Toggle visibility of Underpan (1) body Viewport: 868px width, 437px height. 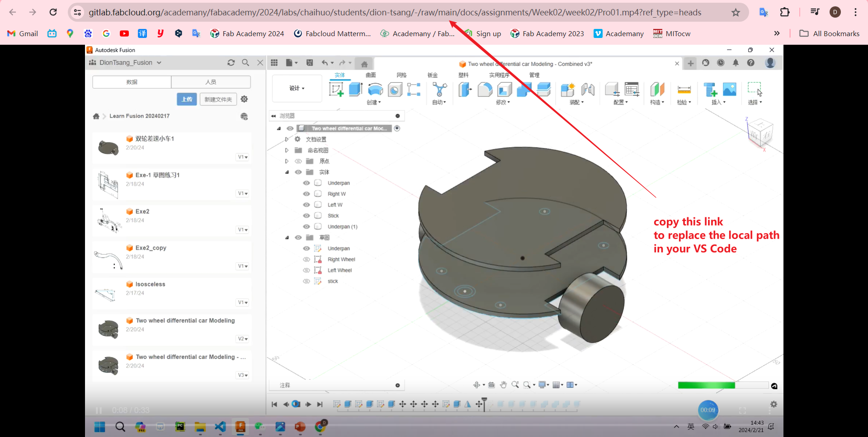pyautogui.click(x=307, y=226)
